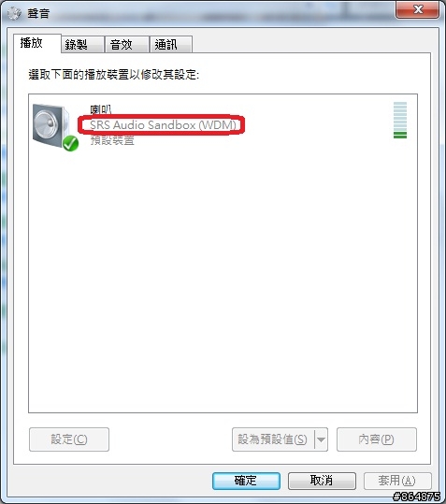
Task: Open the 音效 tab
Action: (127, 44)
